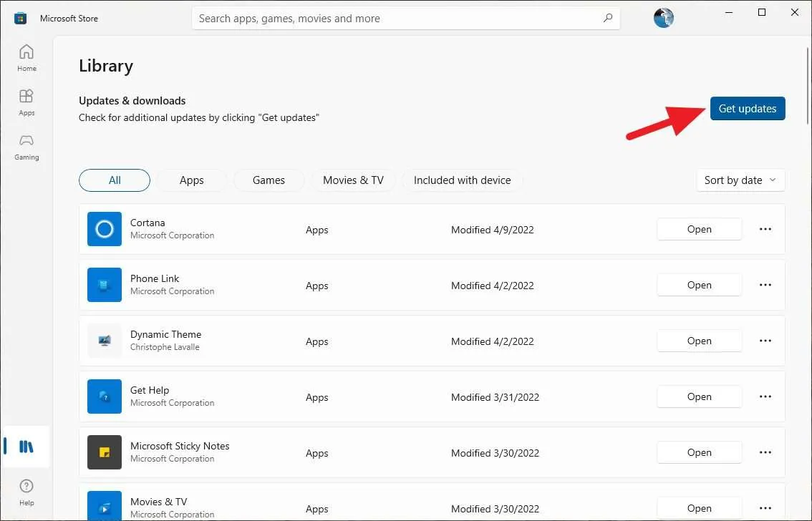Minimize the Microsoft Store window
812x521 pixels.
(x=729, y=12)
